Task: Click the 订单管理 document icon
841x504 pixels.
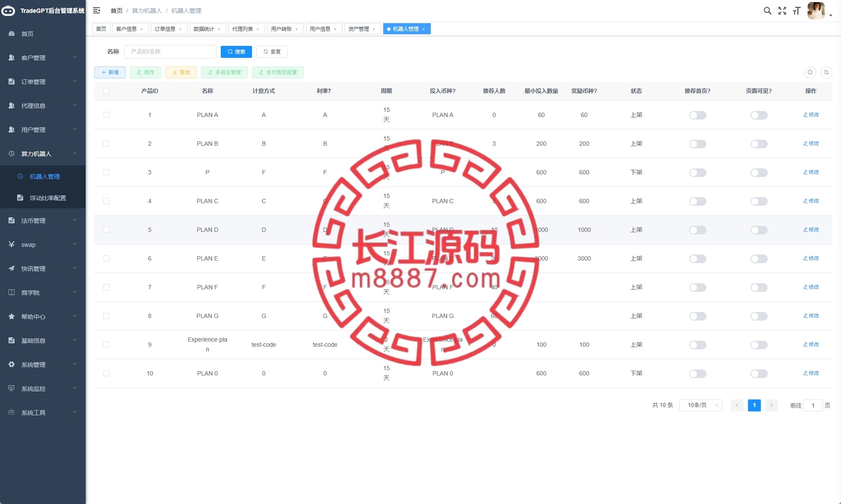Action: (12, 81)
